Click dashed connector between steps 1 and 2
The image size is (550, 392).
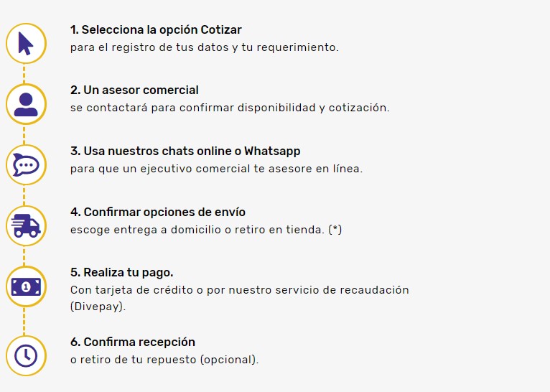coord(24,74)
